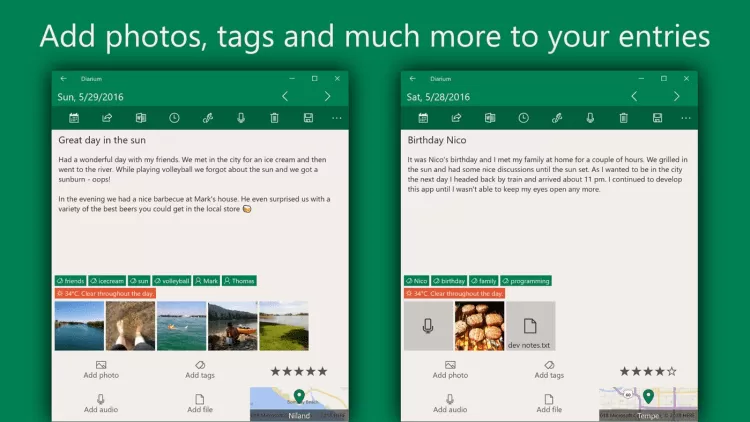This screenshot has height=422, width=750.
Task: Click clock icon in left window toolbar
Action: [x=174, y=118]
